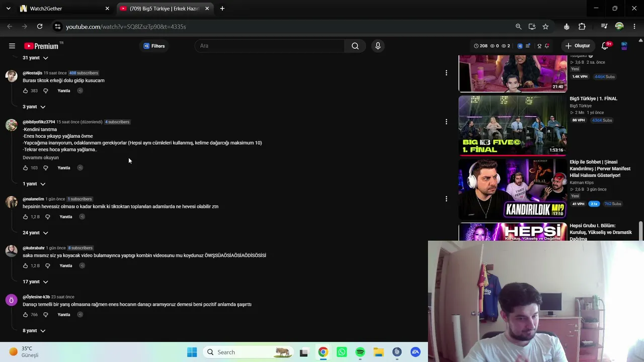Close the Watch2Gether tab

coord(107,9)
